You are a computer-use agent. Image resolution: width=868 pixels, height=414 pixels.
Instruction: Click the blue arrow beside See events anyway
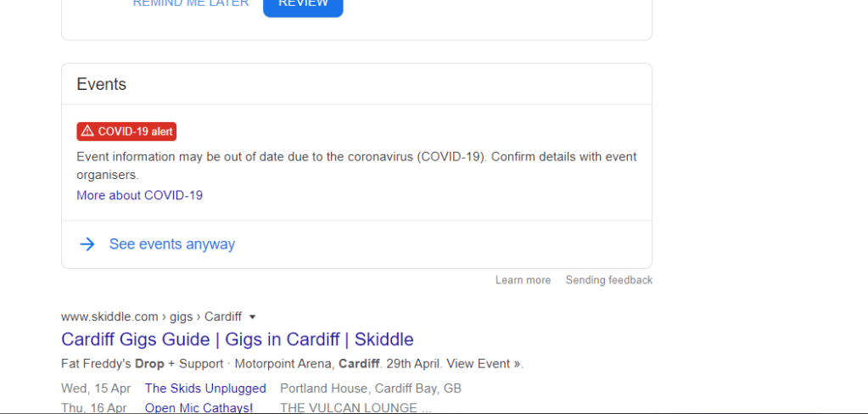pos(87,244)
